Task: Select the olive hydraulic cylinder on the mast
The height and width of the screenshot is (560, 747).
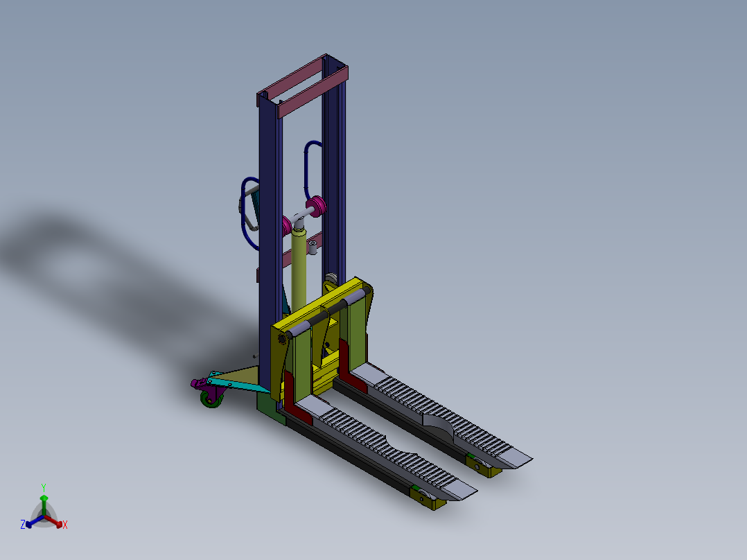Action: [299, 270]
